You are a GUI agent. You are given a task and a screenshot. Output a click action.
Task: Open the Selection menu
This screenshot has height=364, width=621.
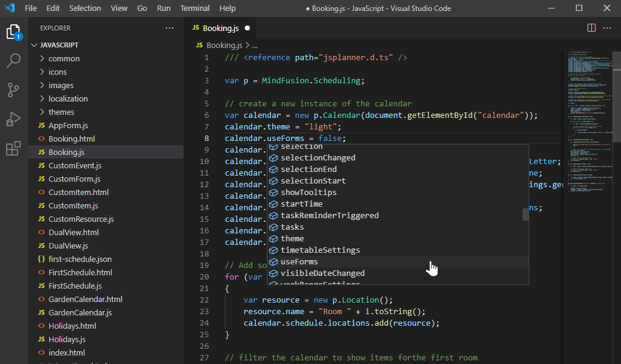tap(85, 9)
